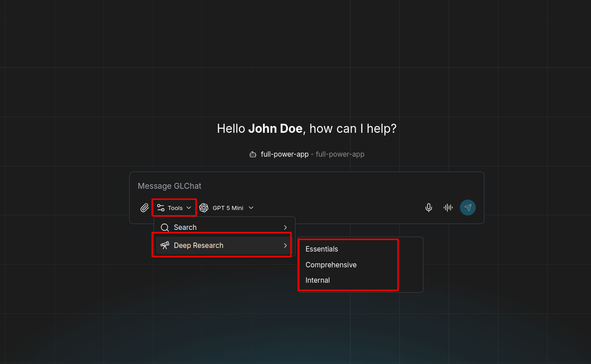Click the bot icon beside full-power-app
591x364 pixels.
coord(253,154)
